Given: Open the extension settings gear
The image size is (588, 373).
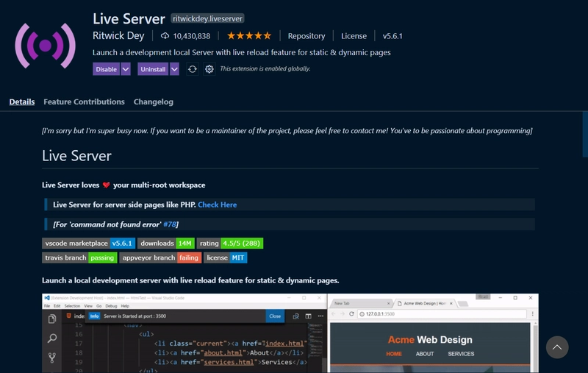Looking at the screenshot, I should pos(209,69).
